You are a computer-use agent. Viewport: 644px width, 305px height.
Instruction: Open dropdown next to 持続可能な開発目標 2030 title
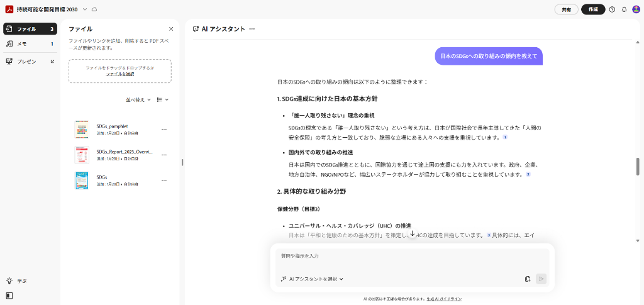tap(85, 9)
